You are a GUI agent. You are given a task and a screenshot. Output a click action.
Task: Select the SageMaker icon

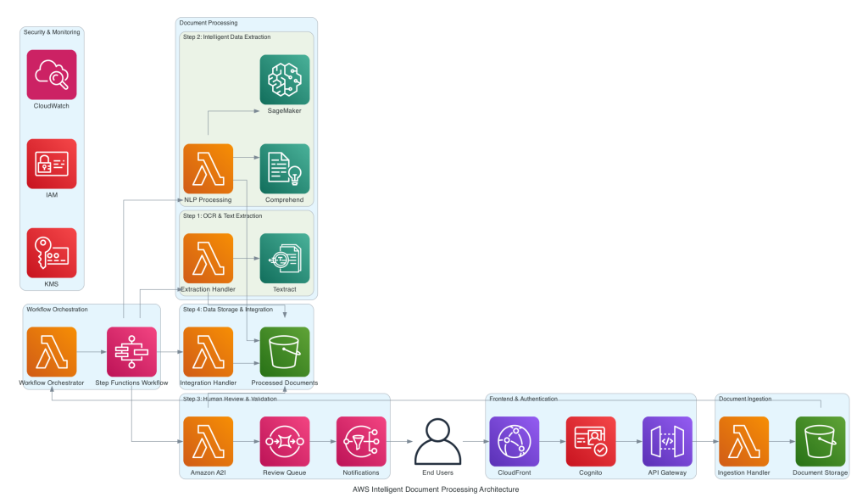click(285, 80)
